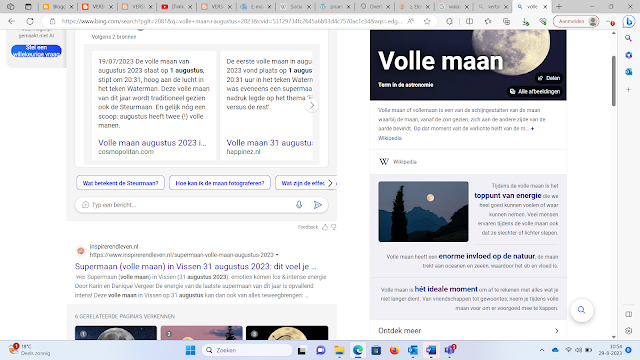Image resolution: width=640 pixels, height=360 pixels.
Task: Send the chat message with the arrow icon
Action: (x=318, y=204)
